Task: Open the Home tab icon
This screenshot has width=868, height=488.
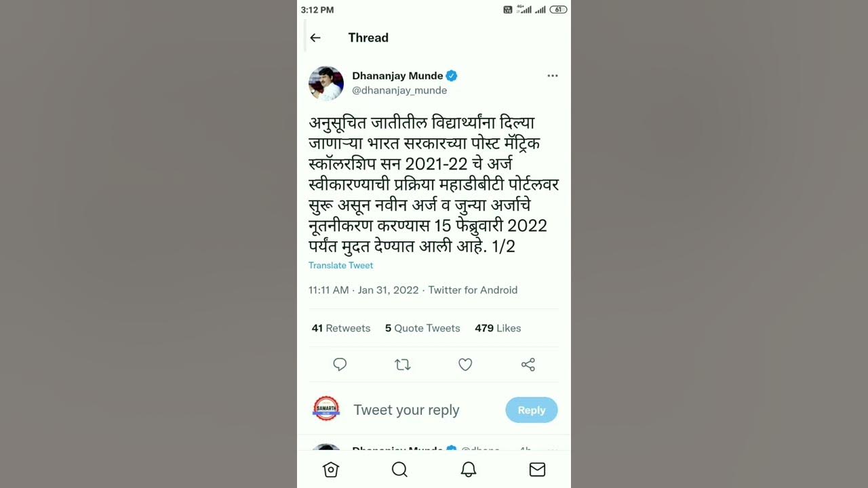Action: tap(331, 470)
